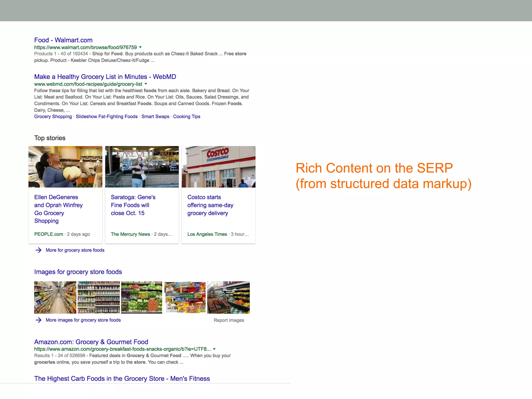Viewport: 532px width, 399px height.
Task: Open Images for grocery store foods heading
Action: coord(78,272)
